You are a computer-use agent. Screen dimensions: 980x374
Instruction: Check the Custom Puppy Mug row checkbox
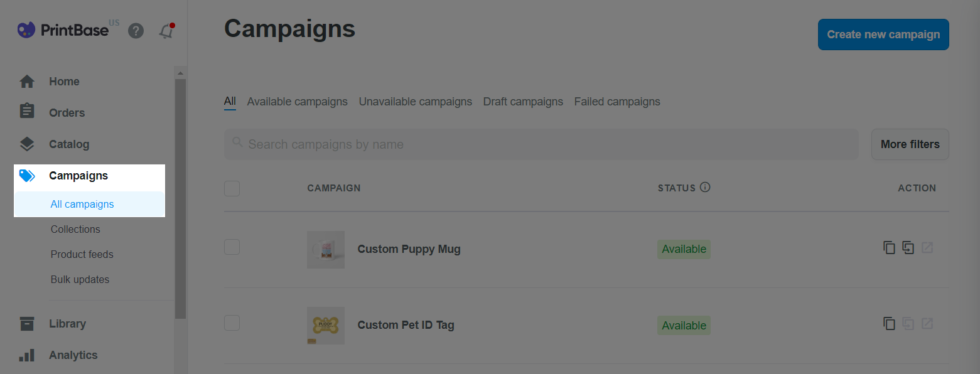[x=232, y=247]
